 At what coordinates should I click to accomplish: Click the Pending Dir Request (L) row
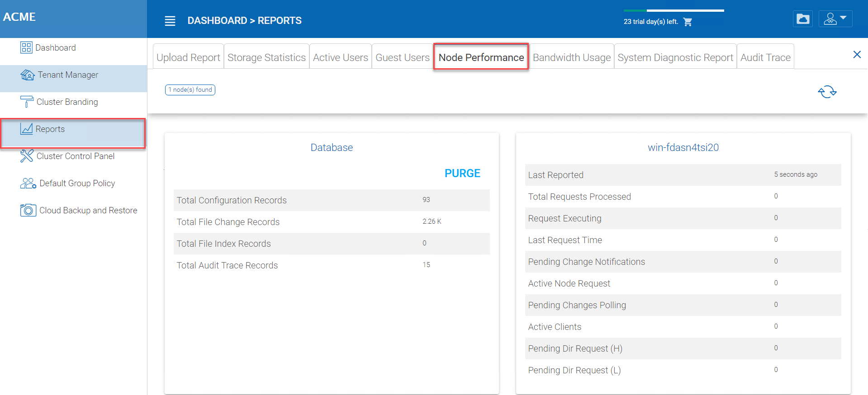(x=683, y=370)
